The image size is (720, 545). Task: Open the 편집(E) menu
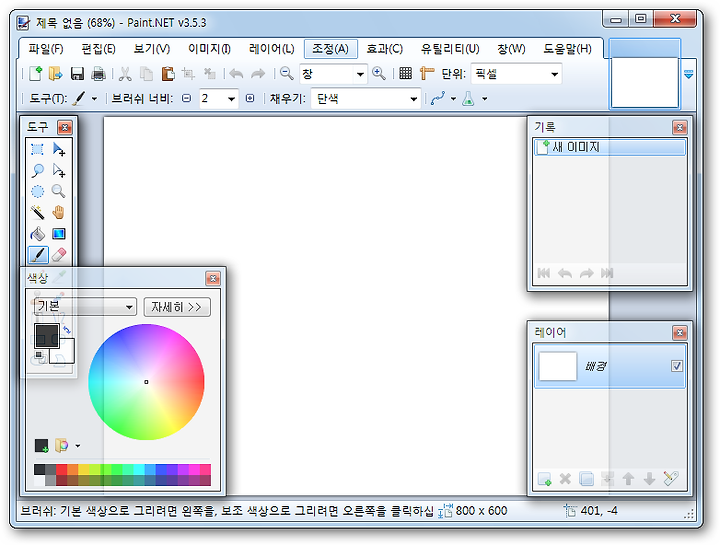(98, 49)
